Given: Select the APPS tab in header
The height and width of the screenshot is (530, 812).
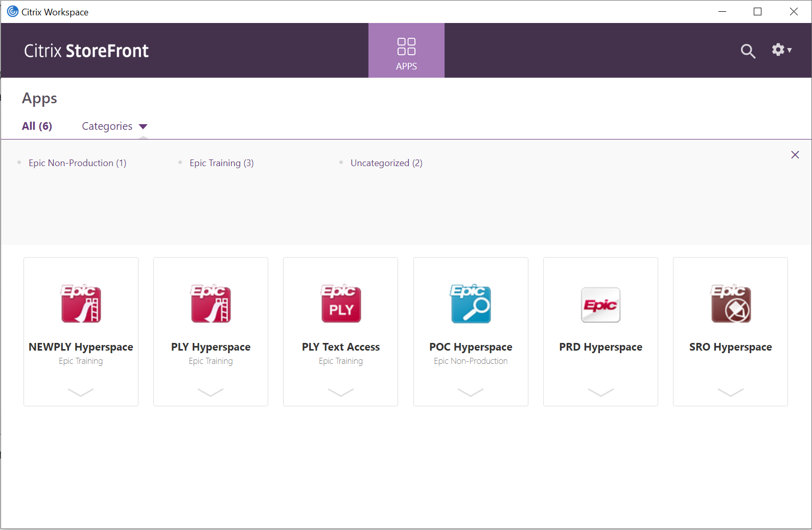Looking at the screenshot, I should pyautogui.click(x=406, y=51).
